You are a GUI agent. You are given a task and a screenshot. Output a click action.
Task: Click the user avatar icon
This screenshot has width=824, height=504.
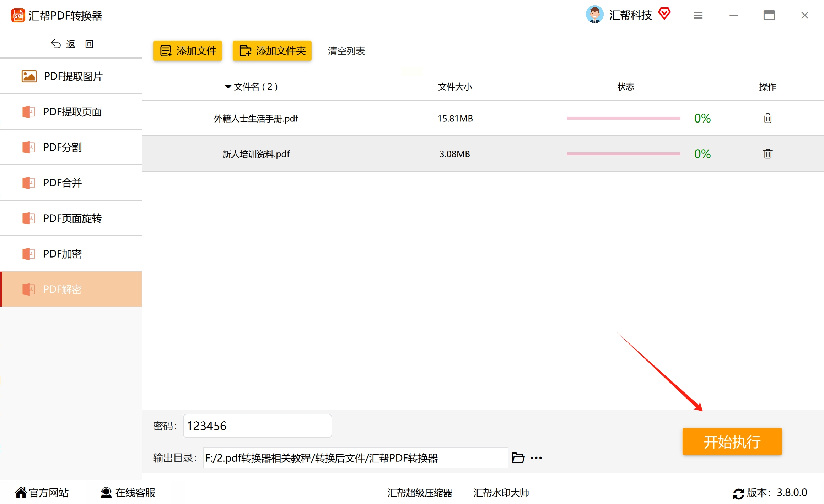click(594, 15)
